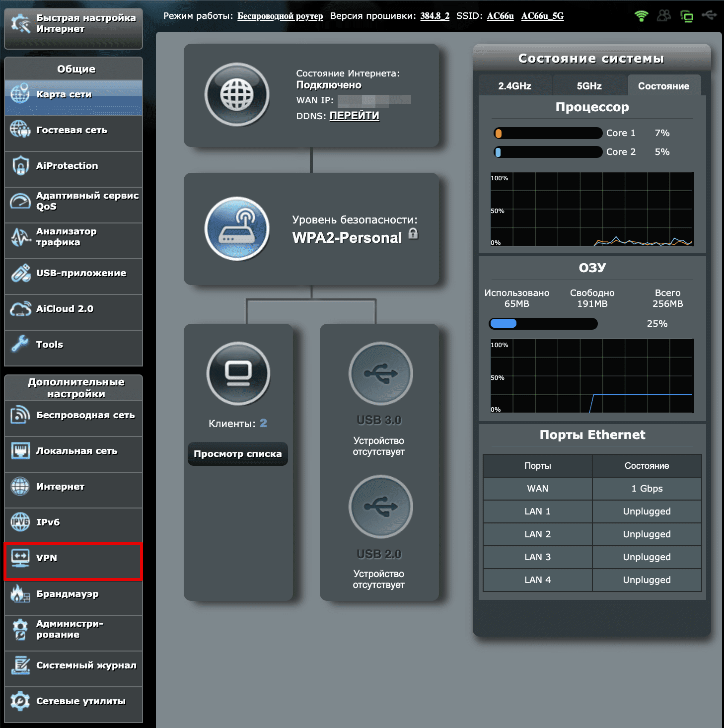
Task: Open Быстрая настройка Интернет
Action: point(73,24)
